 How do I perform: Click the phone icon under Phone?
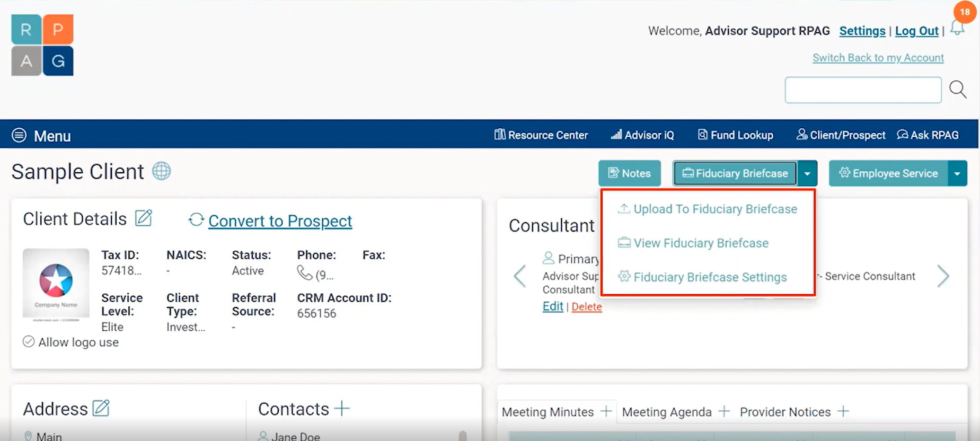coord(305,274)
